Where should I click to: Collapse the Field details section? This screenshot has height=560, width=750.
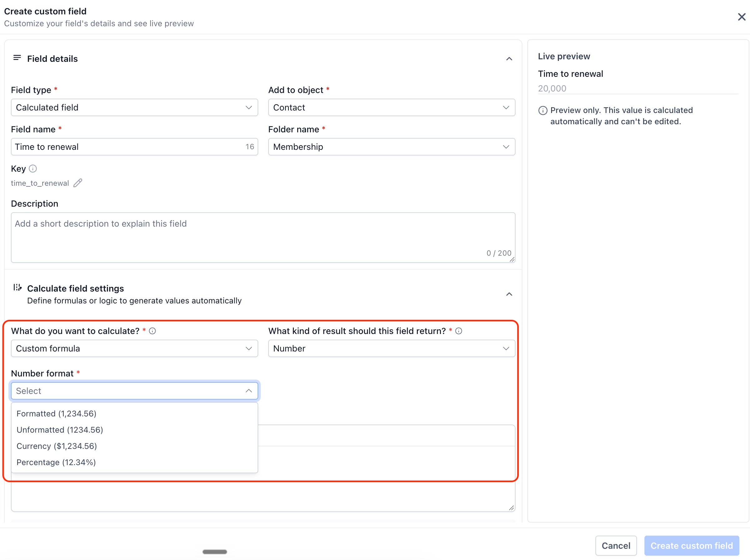(509, 59)
